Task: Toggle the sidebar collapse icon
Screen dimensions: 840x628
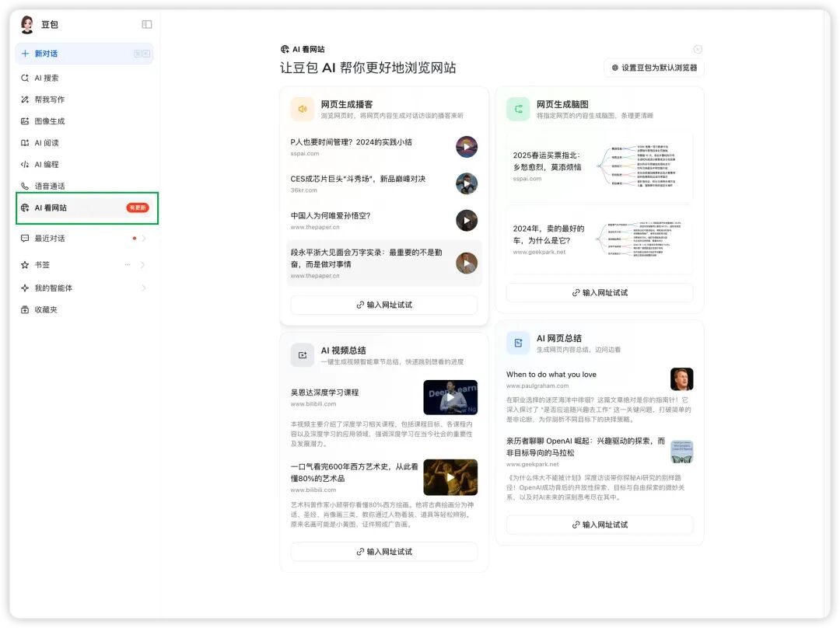Action: click(147, 24)
